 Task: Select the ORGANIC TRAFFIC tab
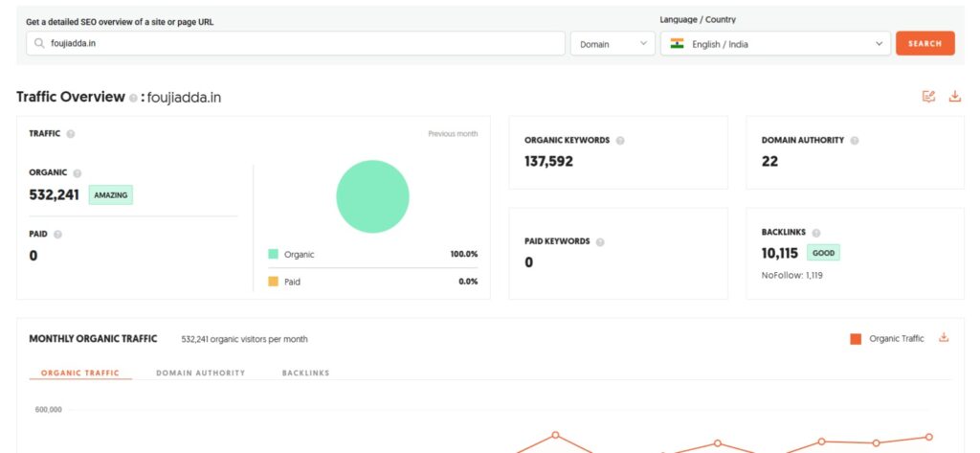[80, 373]
